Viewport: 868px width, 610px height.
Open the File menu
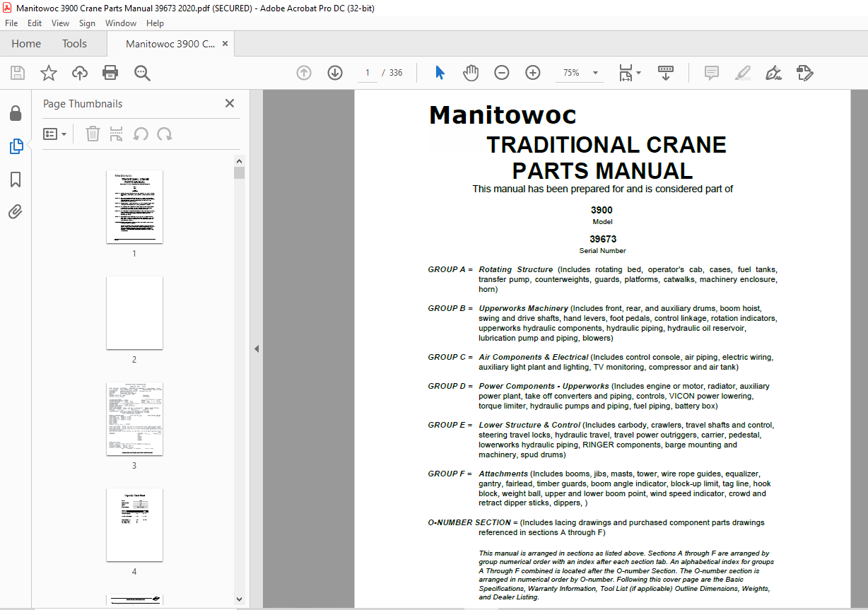[11, 23]
